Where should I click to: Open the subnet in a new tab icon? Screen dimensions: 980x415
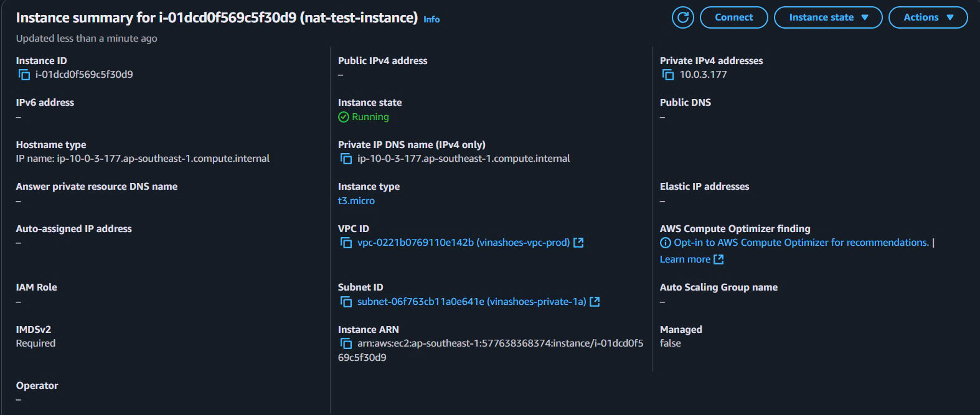[595, 301]
